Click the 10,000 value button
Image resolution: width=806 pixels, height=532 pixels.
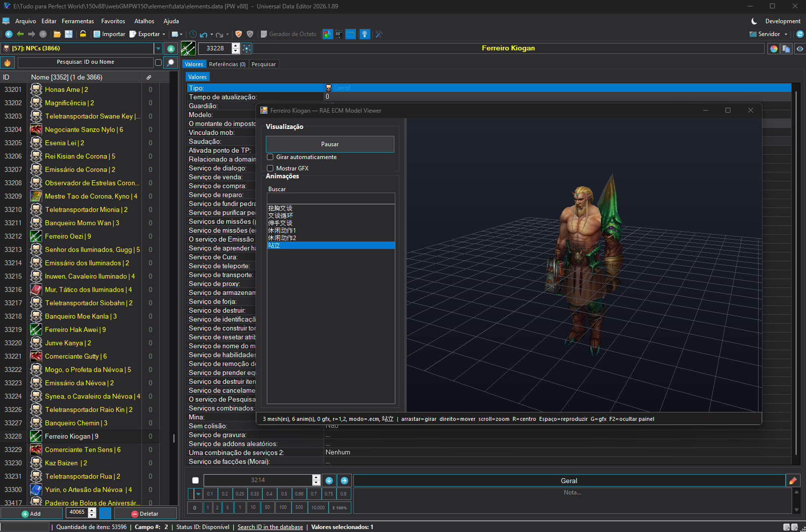[318, 507]
